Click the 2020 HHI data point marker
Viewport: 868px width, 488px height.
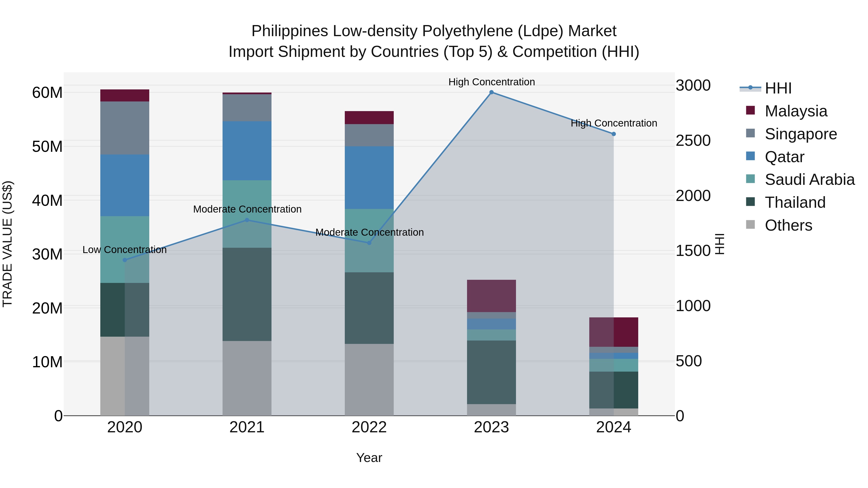pos(125,260)
